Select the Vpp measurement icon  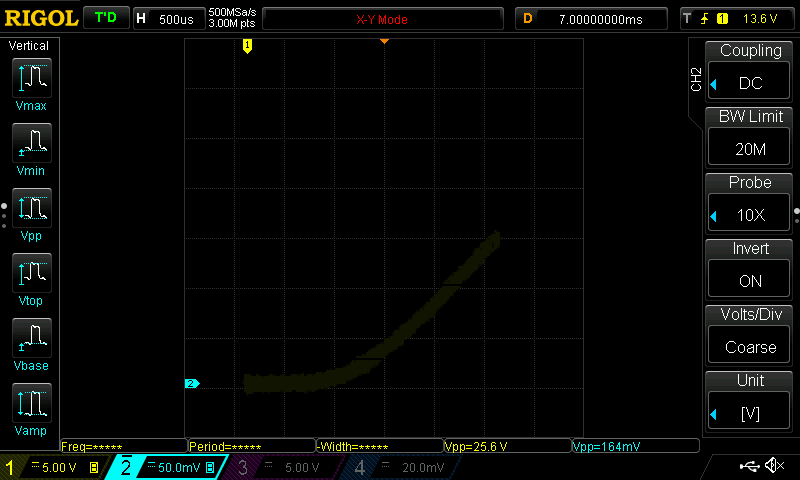tap(32, 208)
